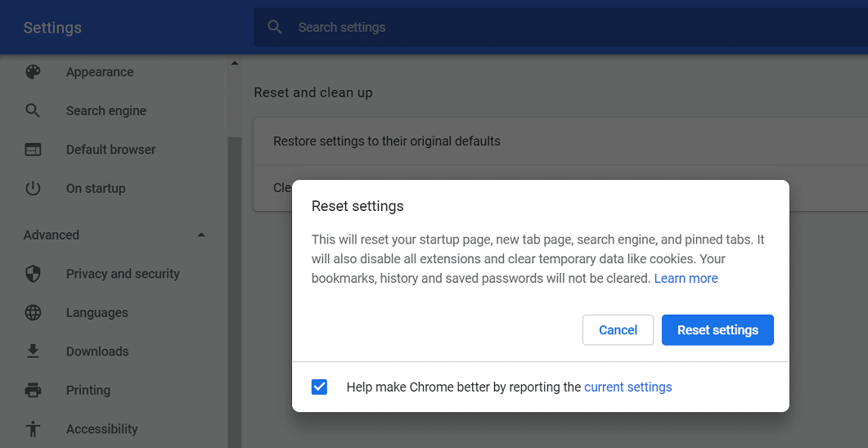Collapse the Advanced section arrow

point(202,235)
